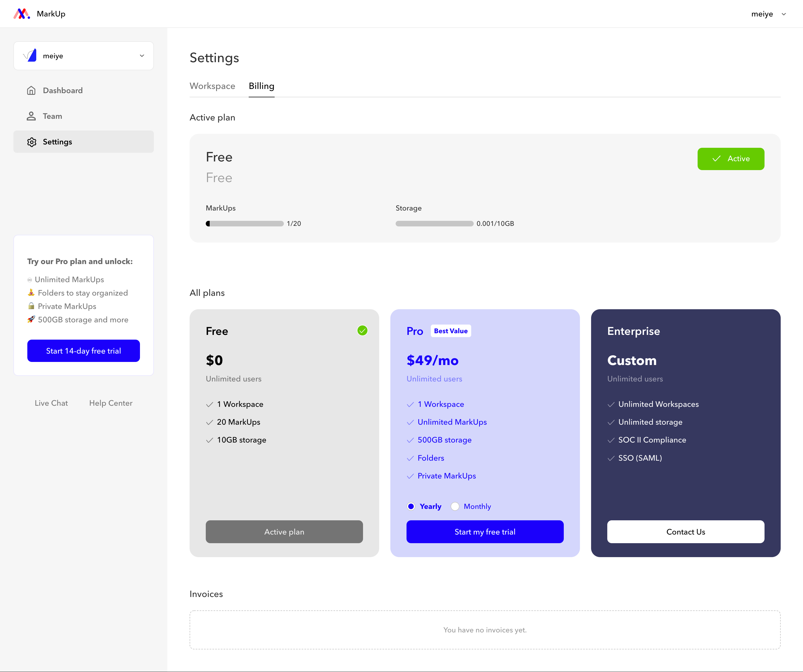Click the Dashboard home icon
803x672 pixels.
(31, 91)
